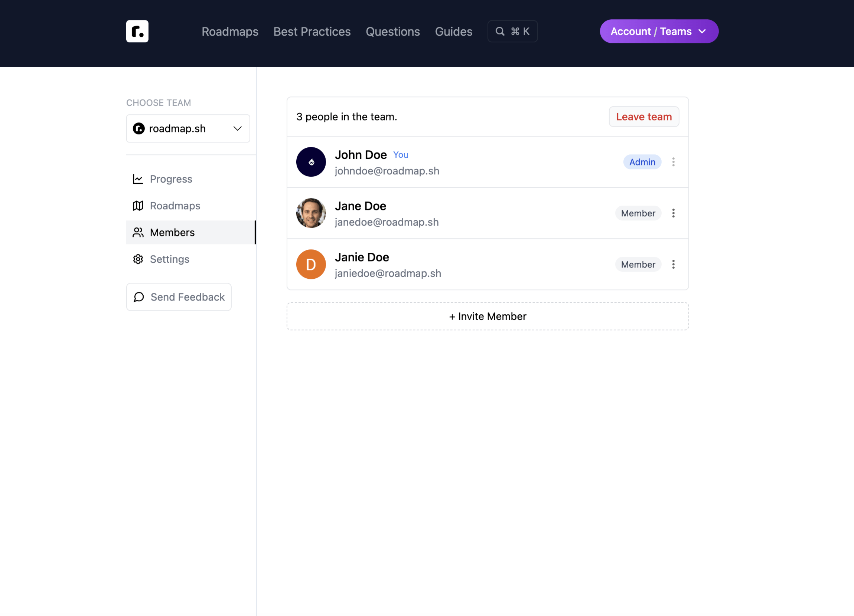Click the CHOOSE TEAM heading
The image size is (854, 616).
pos(159,103)
